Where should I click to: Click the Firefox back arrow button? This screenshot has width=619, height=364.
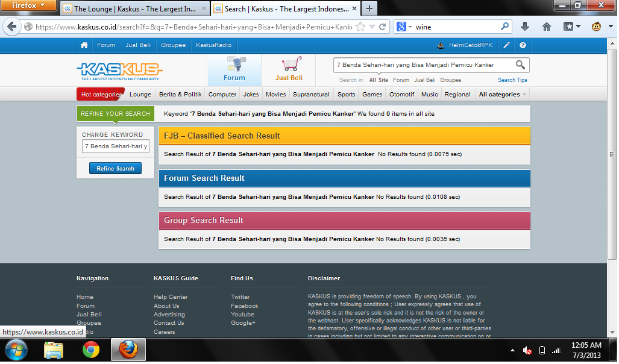pos(12,27)
